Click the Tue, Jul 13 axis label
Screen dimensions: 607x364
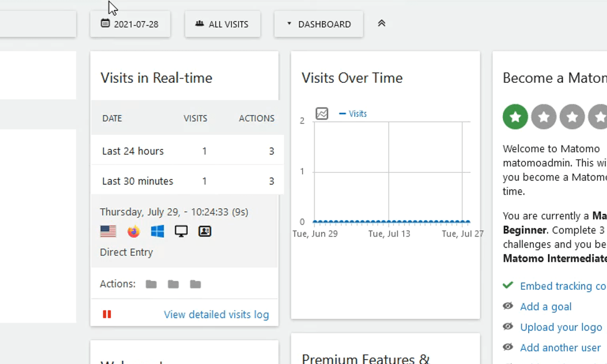point(389,234)
